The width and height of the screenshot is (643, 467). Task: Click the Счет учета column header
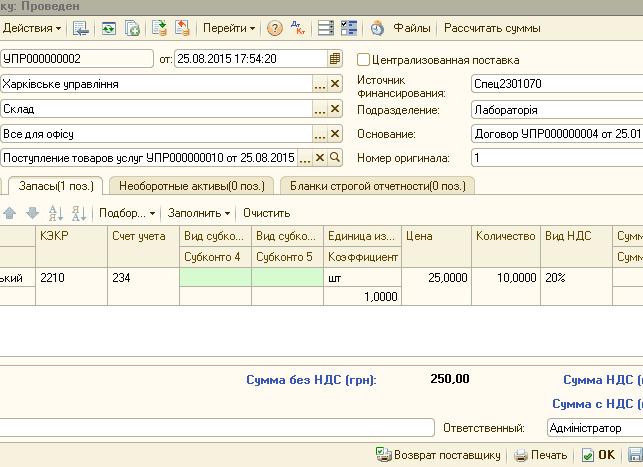(144, 246)
